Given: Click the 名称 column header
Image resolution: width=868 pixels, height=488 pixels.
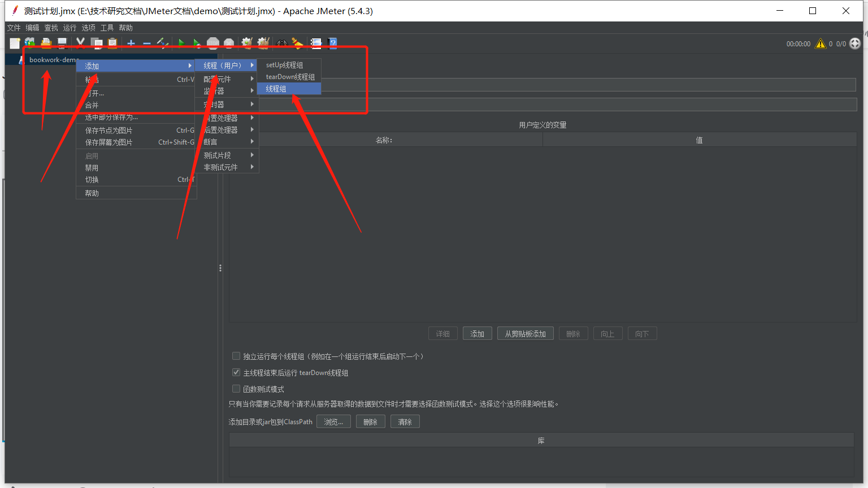Looking at the screenshot, I should click(x=384, y=140).
